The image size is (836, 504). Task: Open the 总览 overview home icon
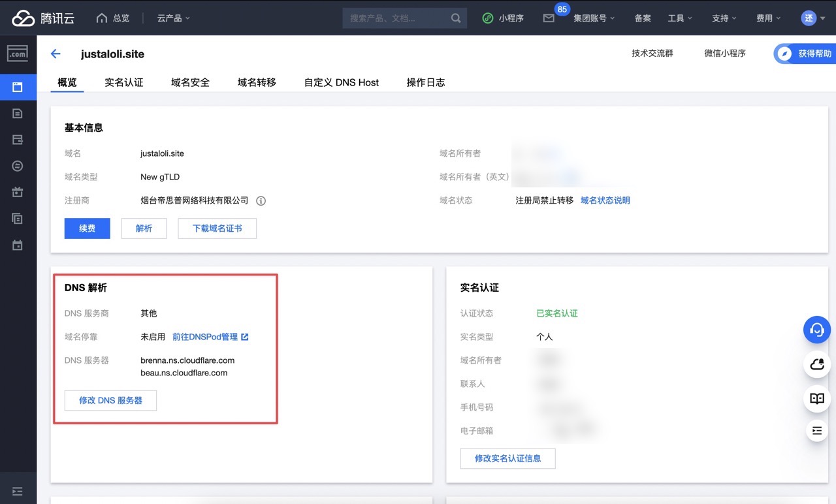[x=102, y=18]
